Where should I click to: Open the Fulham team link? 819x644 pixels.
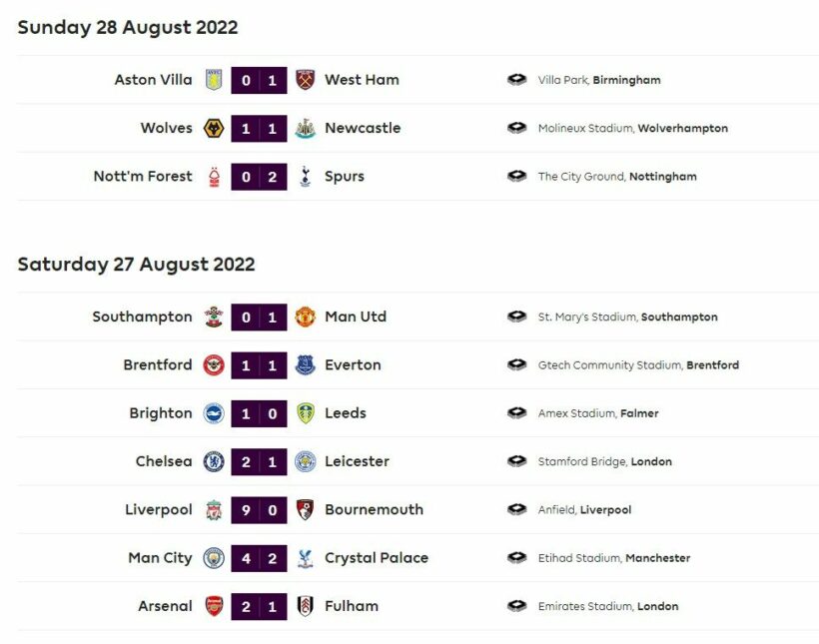click(352, 606)
